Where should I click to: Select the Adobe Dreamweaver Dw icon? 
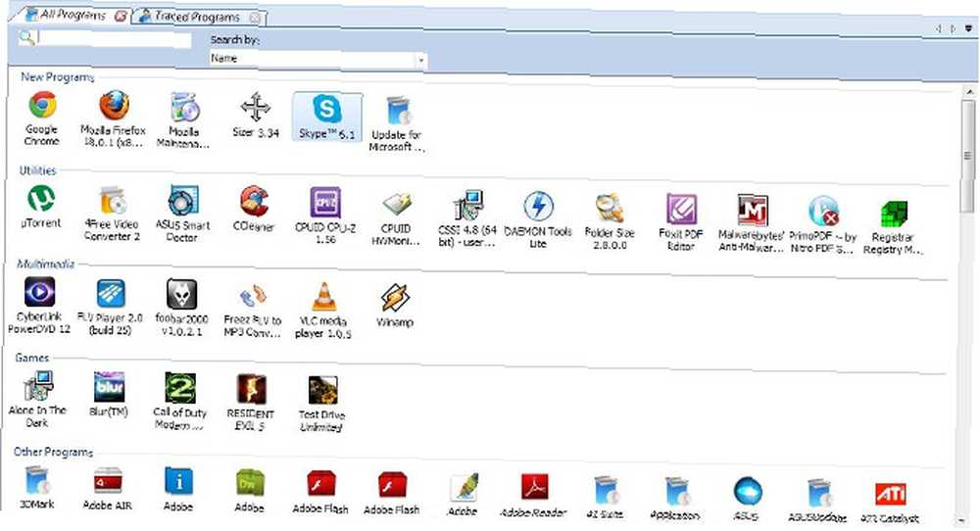click(251, 484)
